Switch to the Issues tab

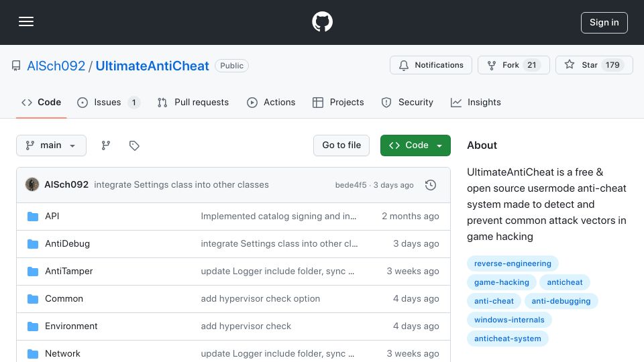point(109,102)
